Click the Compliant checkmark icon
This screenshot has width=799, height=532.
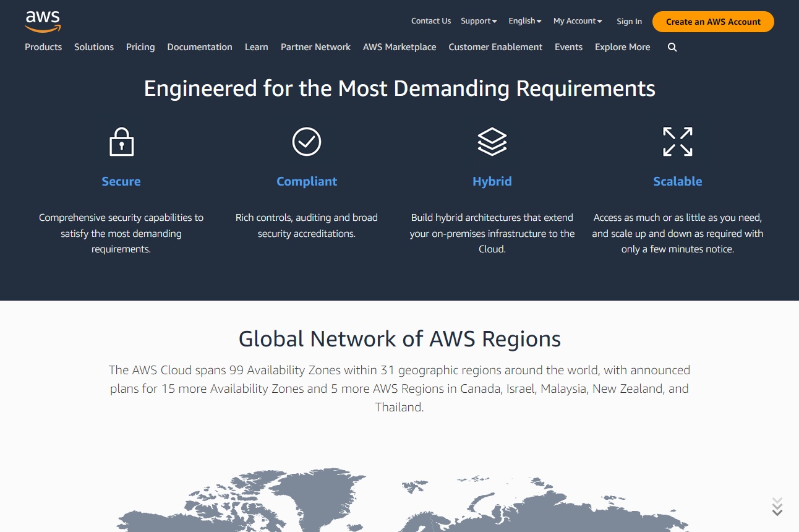point(307,142)
